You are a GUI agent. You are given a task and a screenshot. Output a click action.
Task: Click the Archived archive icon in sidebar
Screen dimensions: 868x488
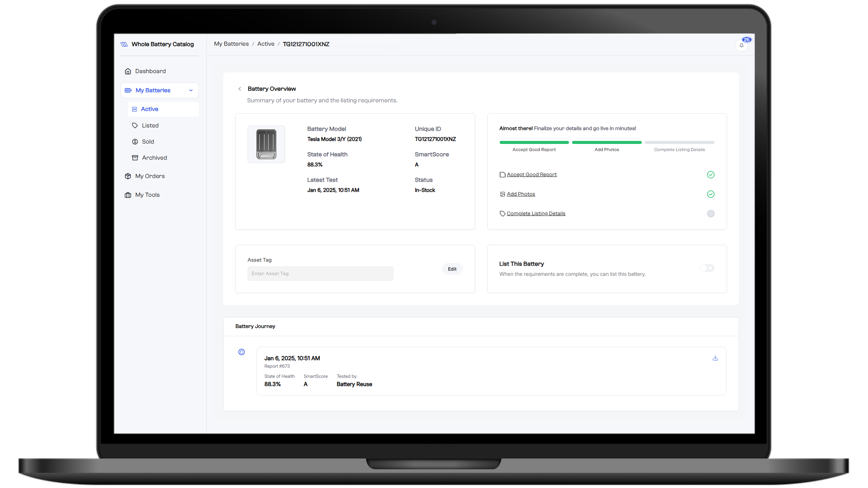[135, 157]
